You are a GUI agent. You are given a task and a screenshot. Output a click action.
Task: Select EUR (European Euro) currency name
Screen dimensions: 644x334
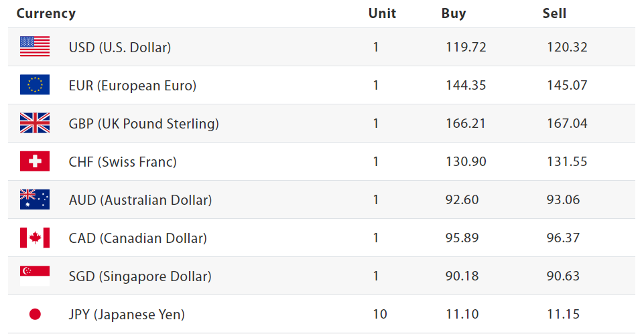[133, 86]
